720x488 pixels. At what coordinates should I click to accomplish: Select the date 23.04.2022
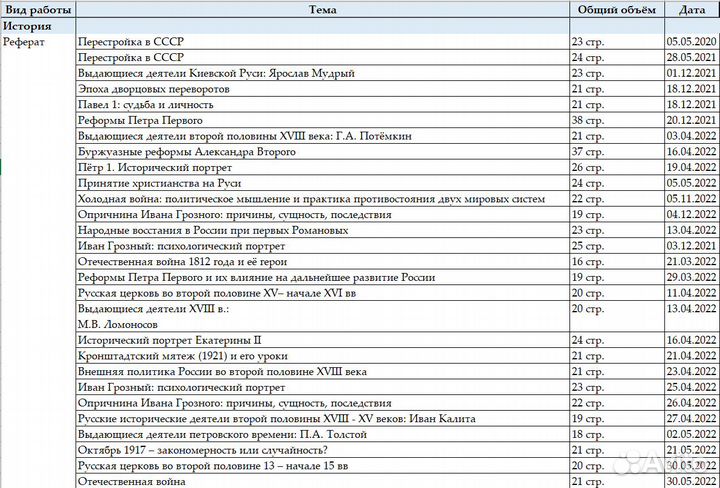692,371
